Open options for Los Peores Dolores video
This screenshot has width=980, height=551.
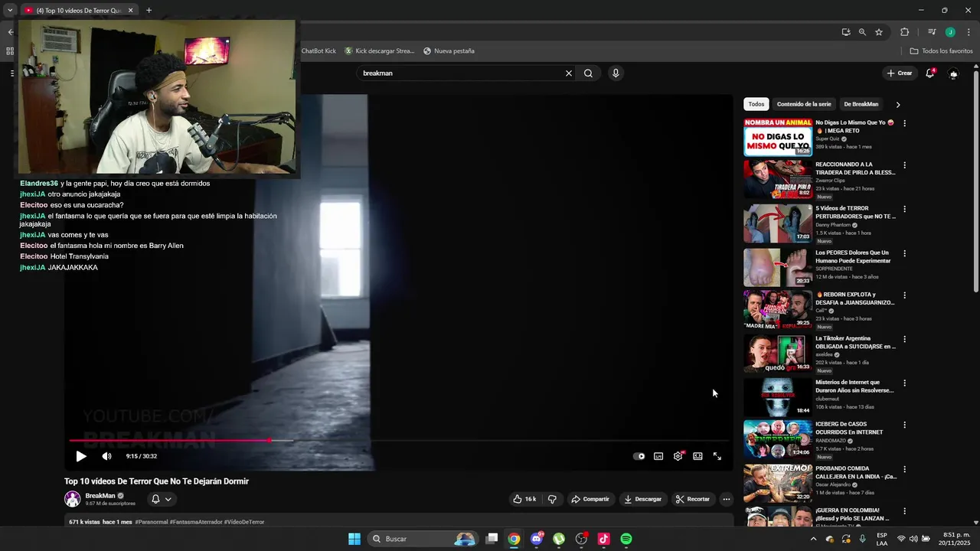904,253
